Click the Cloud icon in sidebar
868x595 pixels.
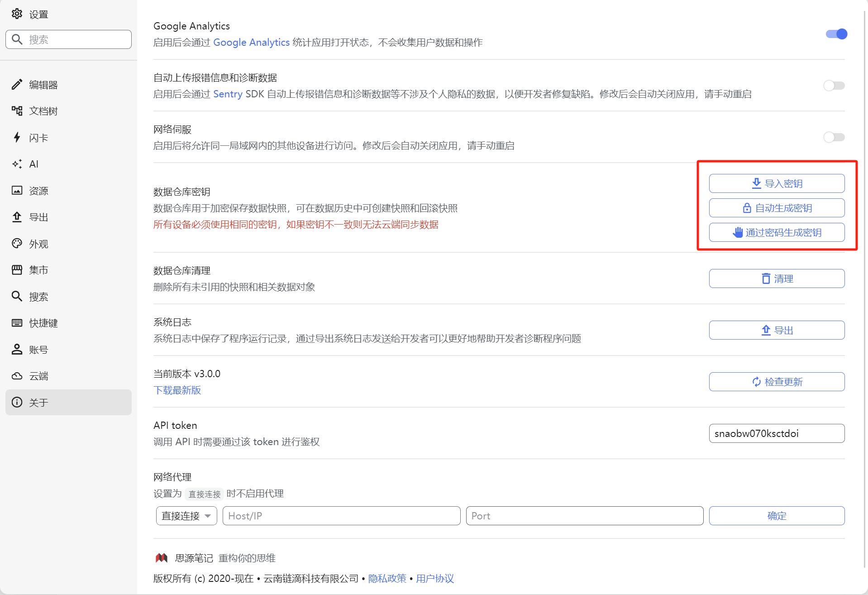[x=17, y=376]
